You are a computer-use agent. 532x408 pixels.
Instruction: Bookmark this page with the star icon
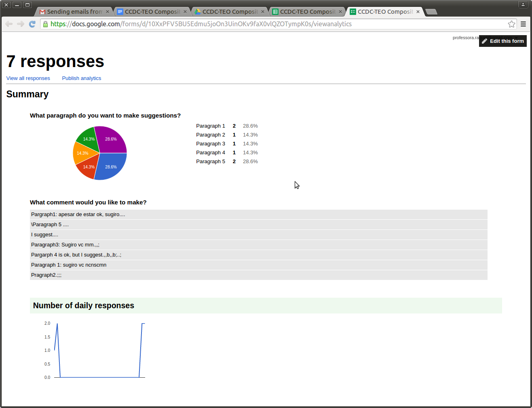[x=511, y=24]
